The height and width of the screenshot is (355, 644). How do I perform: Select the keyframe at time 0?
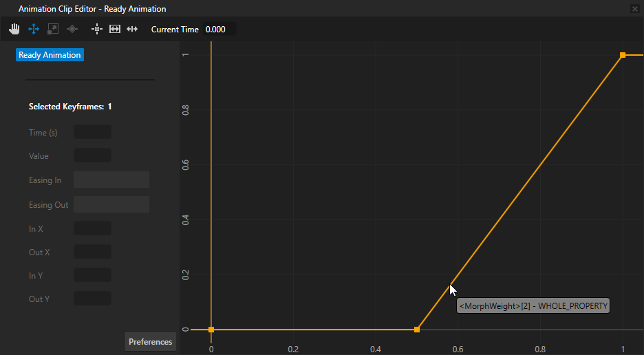tap(211, 330)
